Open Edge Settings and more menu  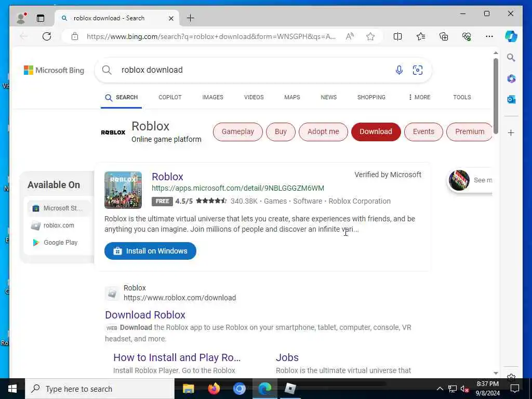(489, 36)
